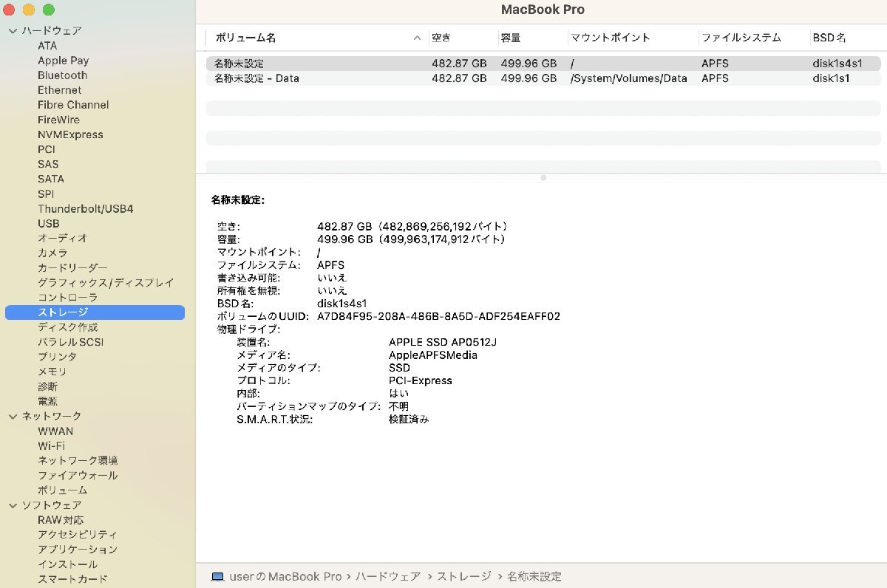
Task: Sort by マウントポイント column header
Action: pyautogui.click(x=611, y=38)
